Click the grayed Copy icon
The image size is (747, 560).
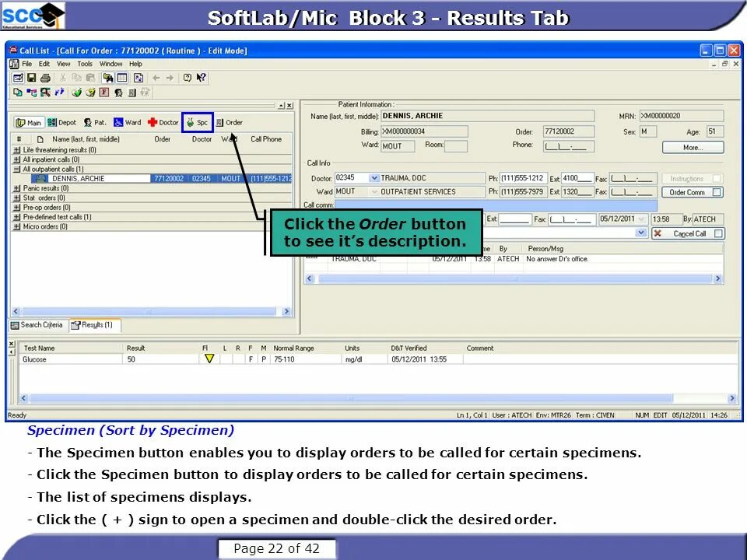76,78
